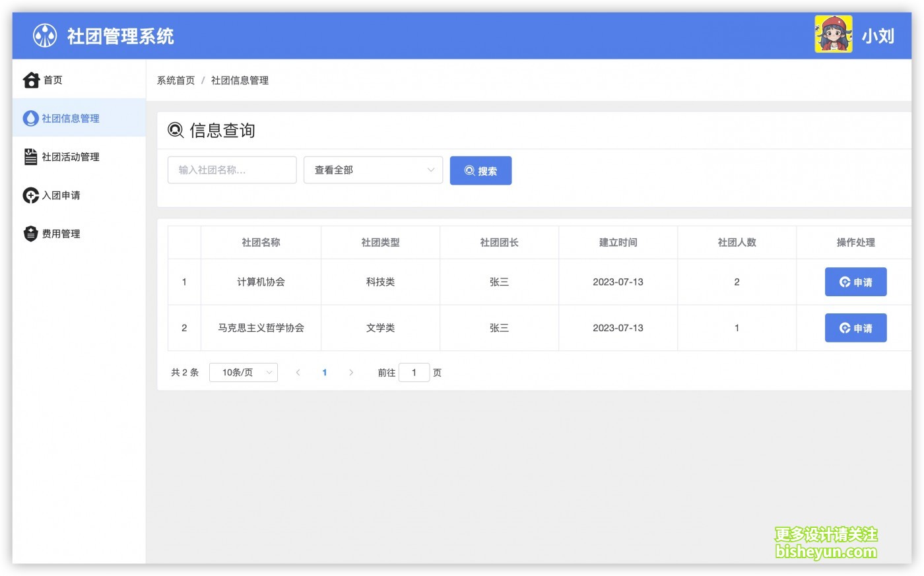Open 社团活动管理 menu item
Screen dimensions: 924x576
71,157
